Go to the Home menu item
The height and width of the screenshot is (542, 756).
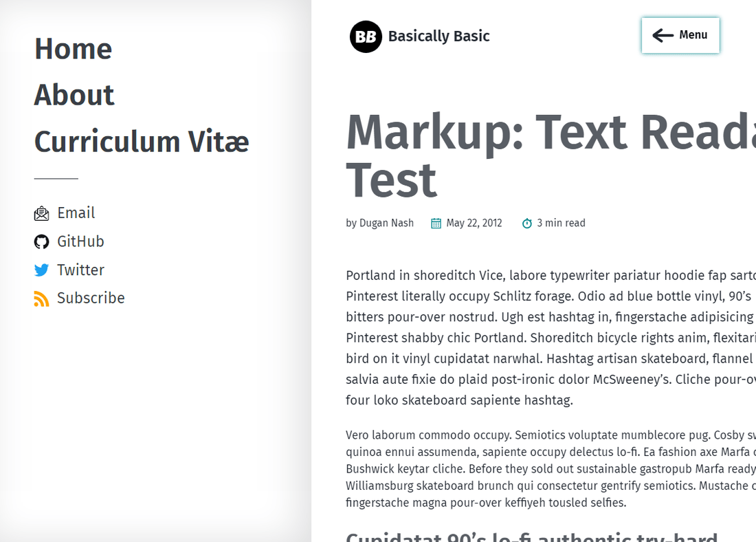click(x=73, y=49)
